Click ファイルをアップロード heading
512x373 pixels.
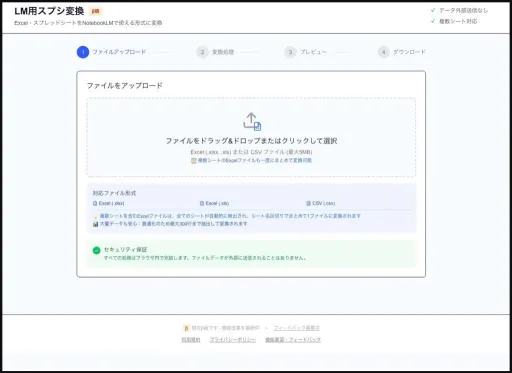tap(125, 86)
